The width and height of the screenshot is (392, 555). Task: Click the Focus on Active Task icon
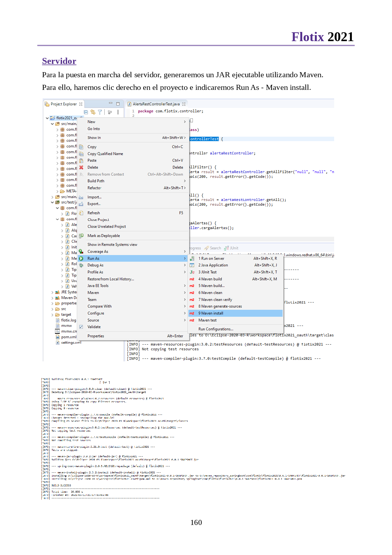[x=110, y=112]
